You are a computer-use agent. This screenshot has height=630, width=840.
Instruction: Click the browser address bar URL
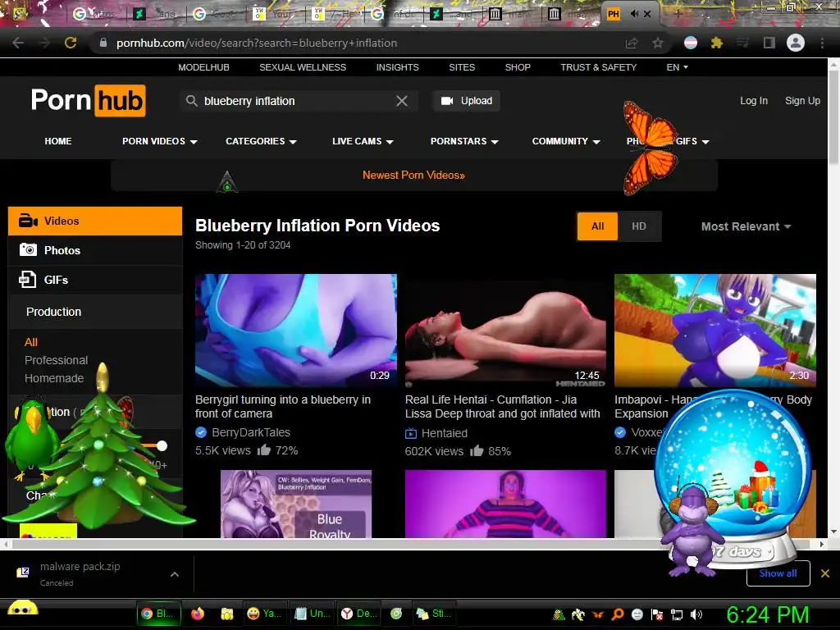pyautogui.click(x=257, y=43)
